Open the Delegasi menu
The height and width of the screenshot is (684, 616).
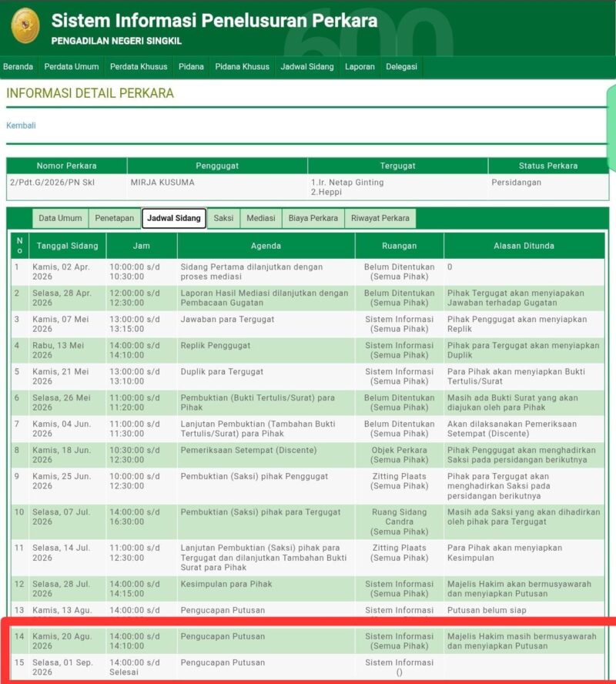click(401, 67)
